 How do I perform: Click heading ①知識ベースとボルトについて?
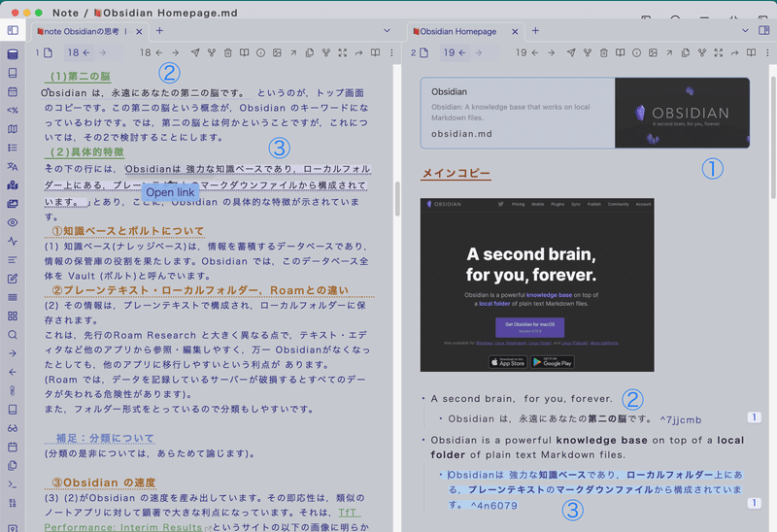coord(128,231)
